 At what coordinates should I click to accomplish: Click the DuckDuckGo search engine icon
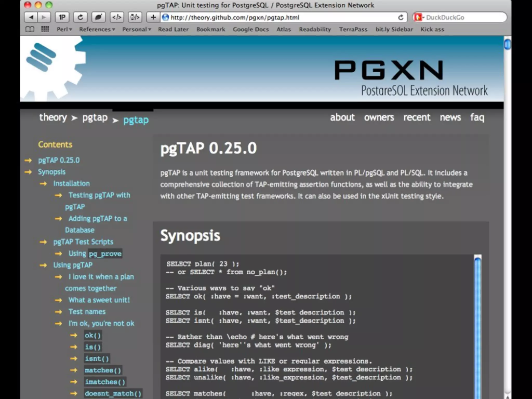[418, 17]
